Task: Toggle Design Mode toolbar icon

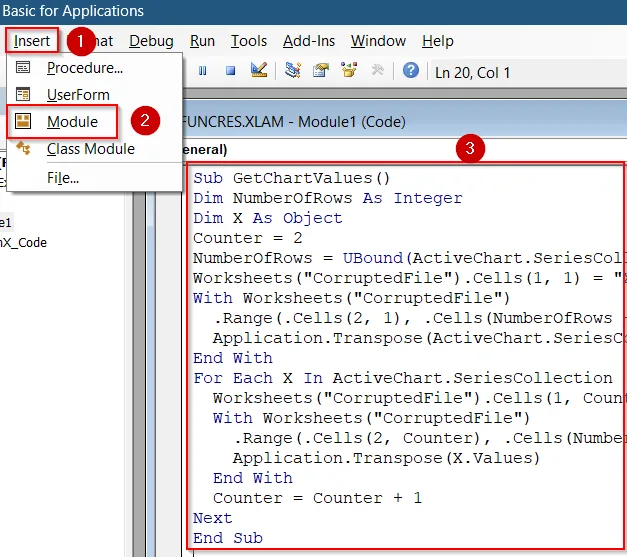Action: [259, 70]
